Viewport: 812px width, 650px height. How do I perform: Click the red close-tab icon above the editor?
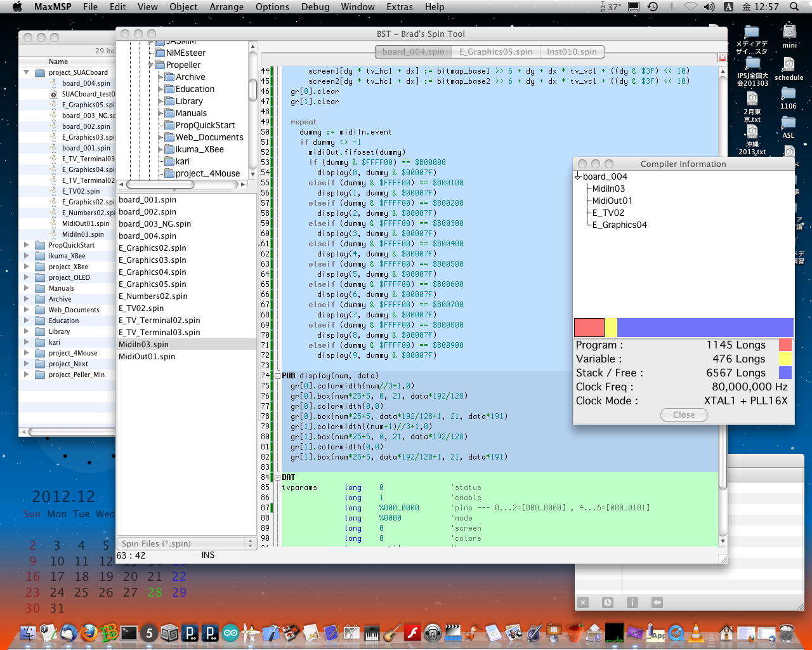coord(722,58)
